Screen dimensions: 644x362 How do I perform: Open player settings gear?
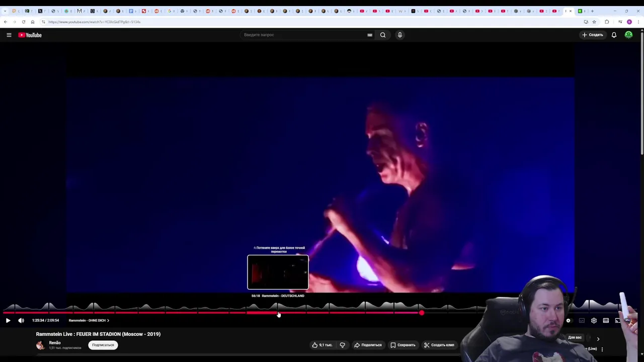[594, 320]
